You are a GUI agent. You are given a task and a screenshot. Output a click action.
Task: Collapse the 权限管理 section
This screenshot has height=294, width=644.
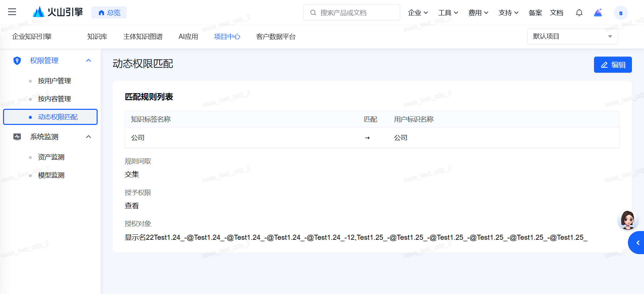click(89, 61)
